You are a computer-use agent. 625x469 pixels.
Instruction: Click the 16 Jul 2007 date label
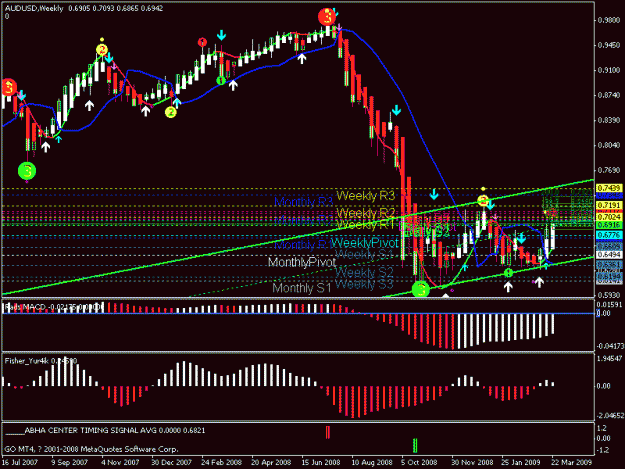(x=20, y=463)
